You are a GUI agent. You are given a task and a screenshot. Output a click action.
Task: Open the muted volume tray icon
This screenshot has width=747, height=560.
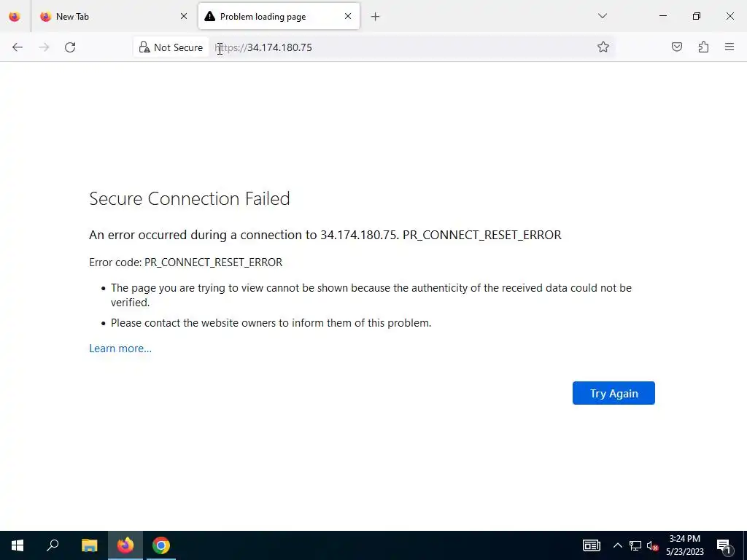click(653, 545)
